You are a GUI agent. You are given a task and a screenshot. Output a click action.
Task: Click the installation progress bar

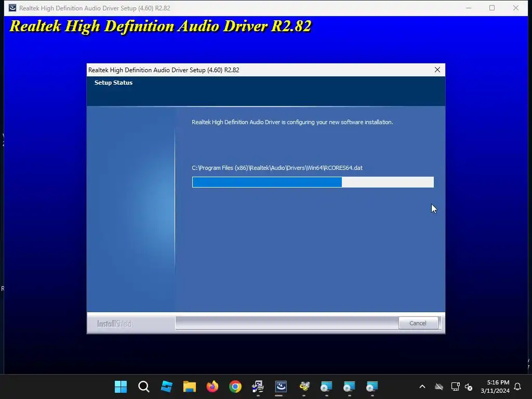pyautogui.click(x=313, y=182)
